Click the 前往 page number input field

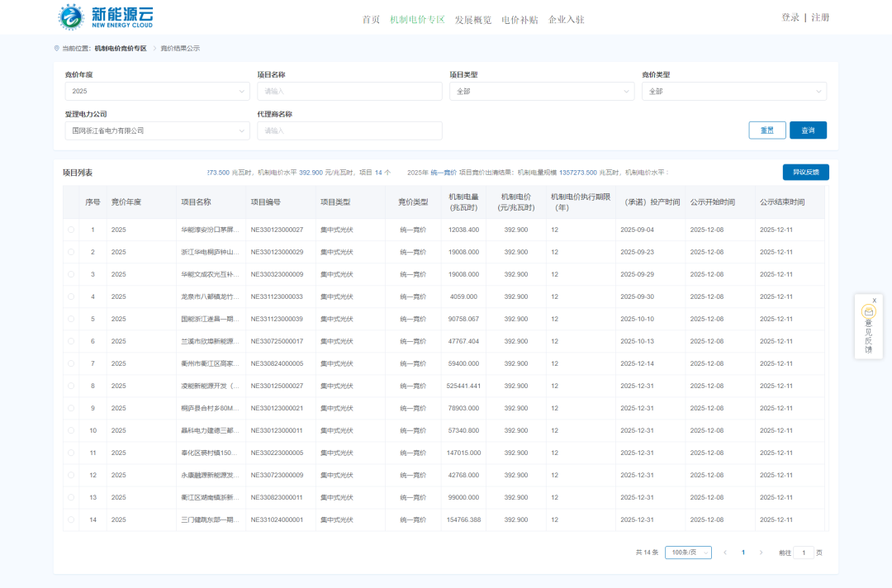click(x=804, y=552)
